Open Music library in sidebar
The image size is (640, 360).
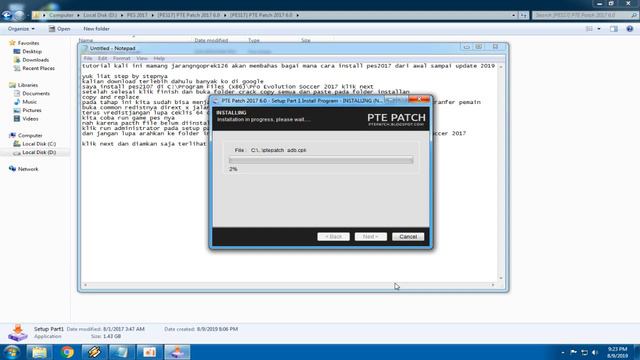29,102
